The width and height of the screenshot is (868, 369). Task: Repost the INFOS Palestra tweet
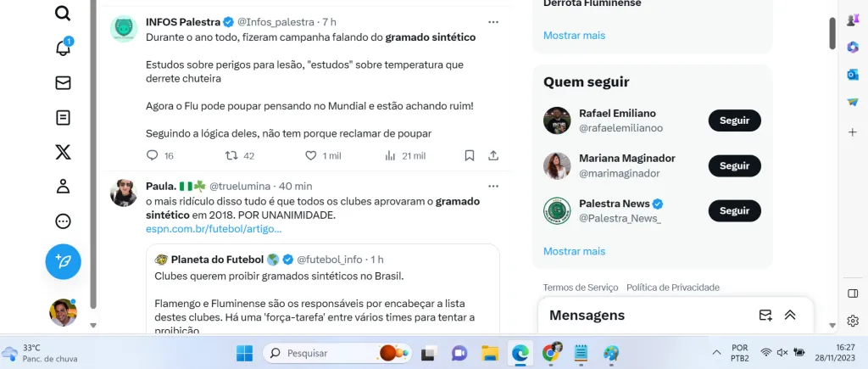coord(231,156)
